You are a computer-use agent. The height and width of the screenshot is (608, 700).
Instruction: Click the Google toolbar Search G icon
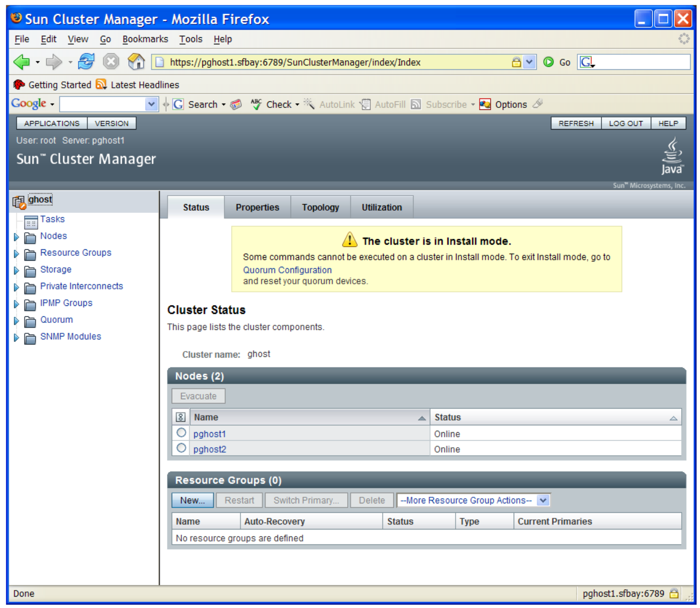(178, 104)
